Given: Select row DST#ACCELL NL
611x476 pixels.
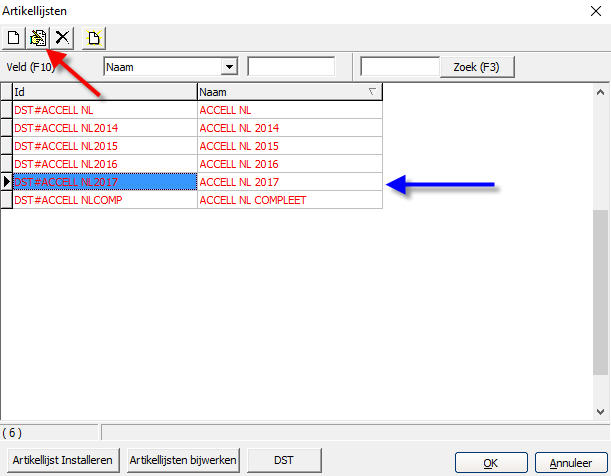Looking at the screenshot, I should [105, 110].
